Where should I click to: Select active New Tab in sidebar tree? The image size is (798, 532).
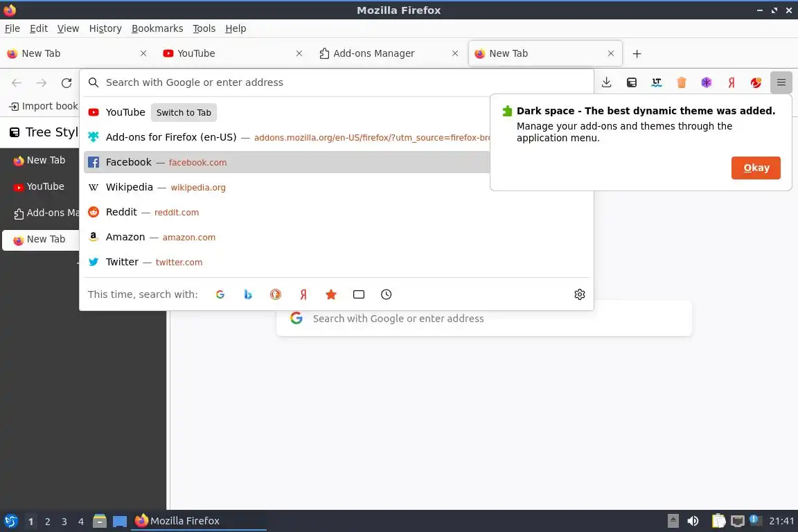pyautogui.click(x=41, y=240)
